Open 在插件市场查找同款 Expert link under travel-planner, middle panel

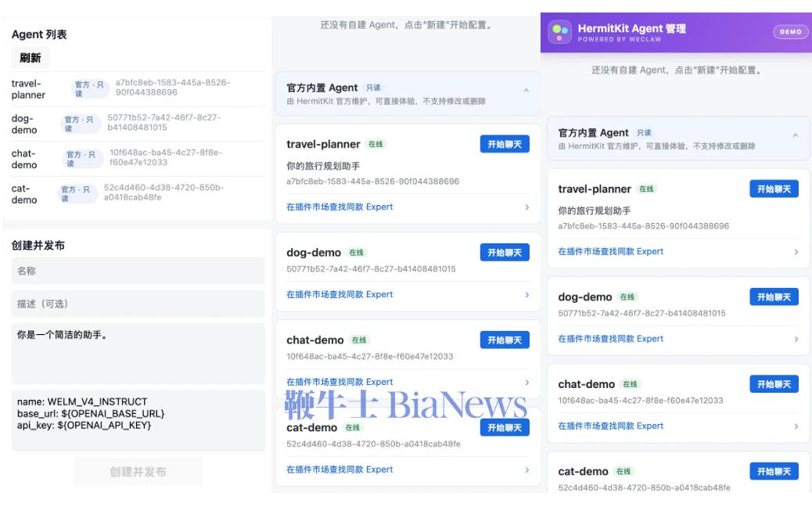[x=340, y=207]
